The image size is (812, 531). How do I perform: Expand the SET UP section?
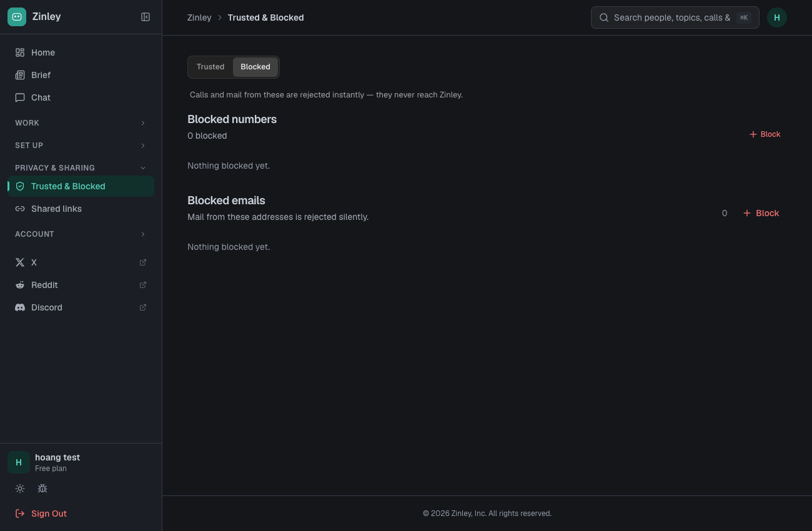[81, 146]
